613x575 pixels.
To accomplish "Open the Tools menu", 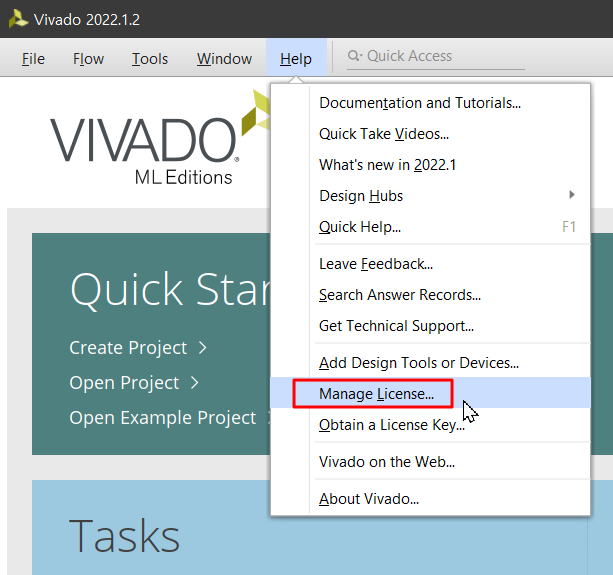I will click(150, 59).
